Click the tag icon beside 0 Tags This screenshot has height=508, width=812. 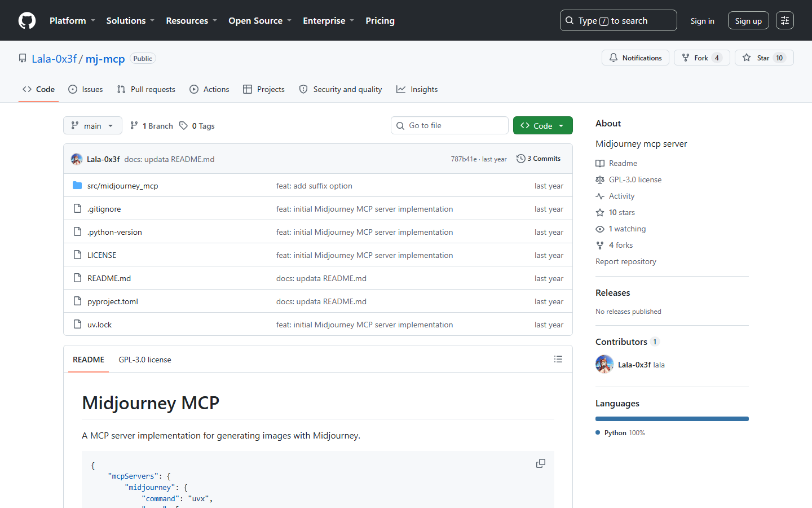(x=183, y=125)
